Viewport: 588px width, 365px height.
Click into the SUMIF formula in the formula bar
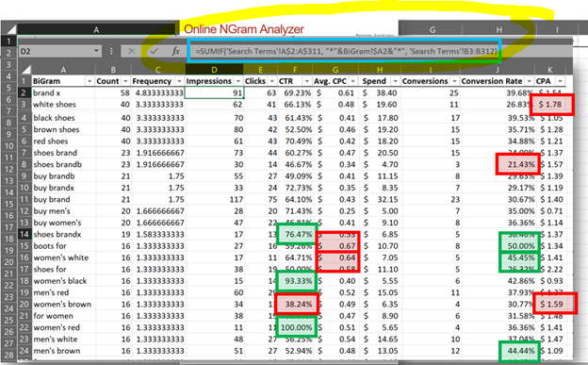coord(346,52)
